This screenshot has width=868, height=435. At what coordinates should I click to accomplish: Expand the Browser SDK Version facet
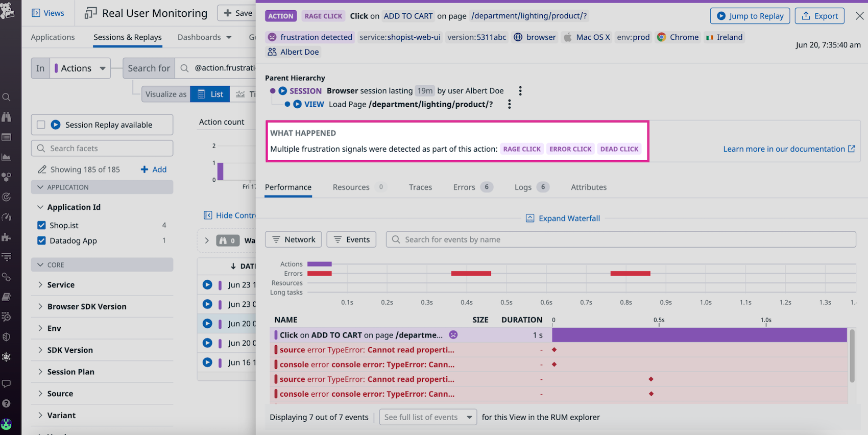pyautogui.click(x=87, y=306)
